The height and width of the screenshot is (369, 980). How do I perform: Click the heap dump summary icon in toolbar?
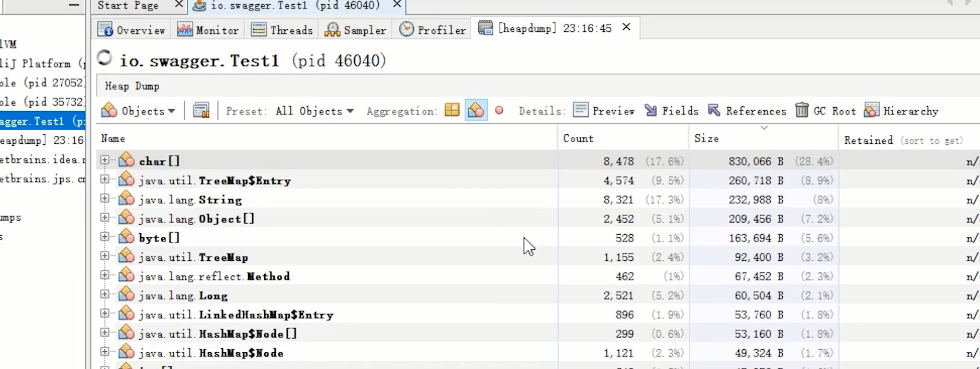click(201, 111)
